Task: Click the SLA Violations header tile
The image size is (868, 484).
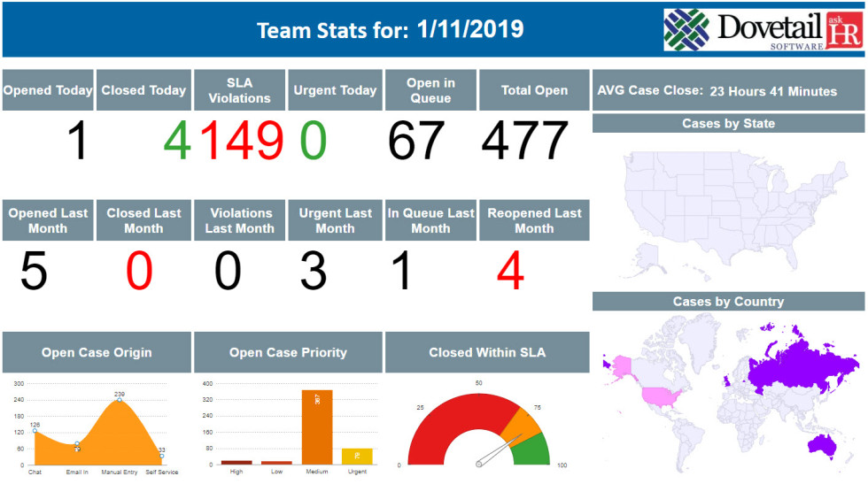Action: [239, 90]
